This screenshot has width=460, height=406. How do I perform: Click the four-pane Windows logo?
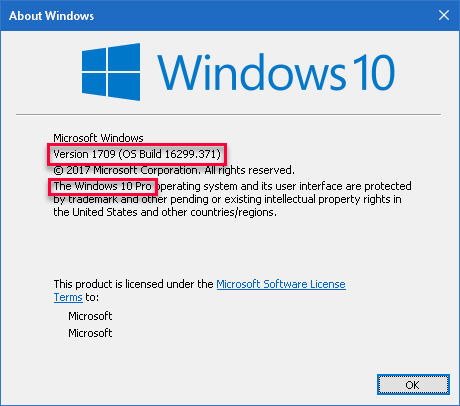111,72
